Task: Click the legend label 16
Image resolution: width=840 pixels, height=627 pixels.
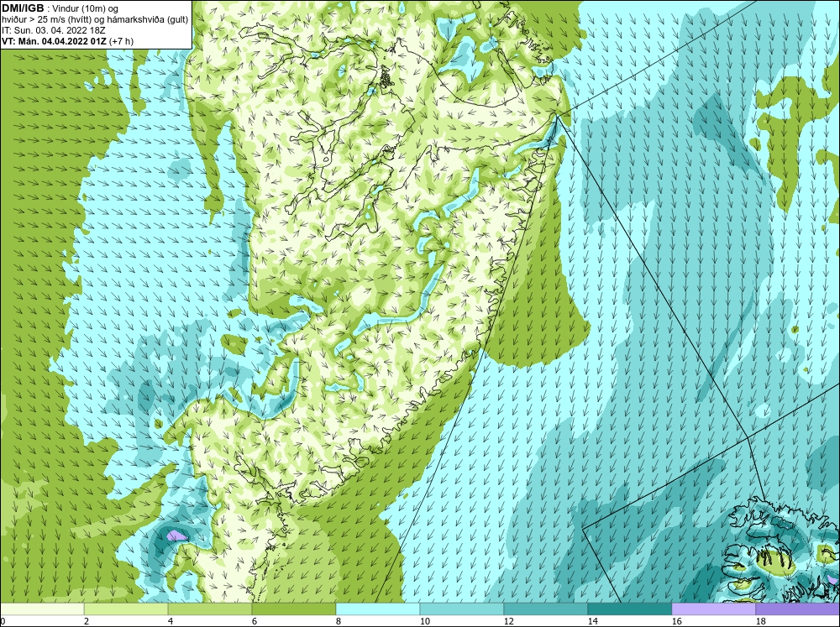Action: (x=676, y=621)
